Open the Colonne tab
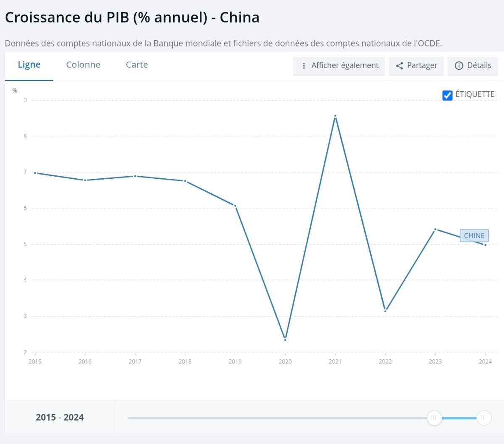Screen dimensions: 504x444 (x=83, y=65)
